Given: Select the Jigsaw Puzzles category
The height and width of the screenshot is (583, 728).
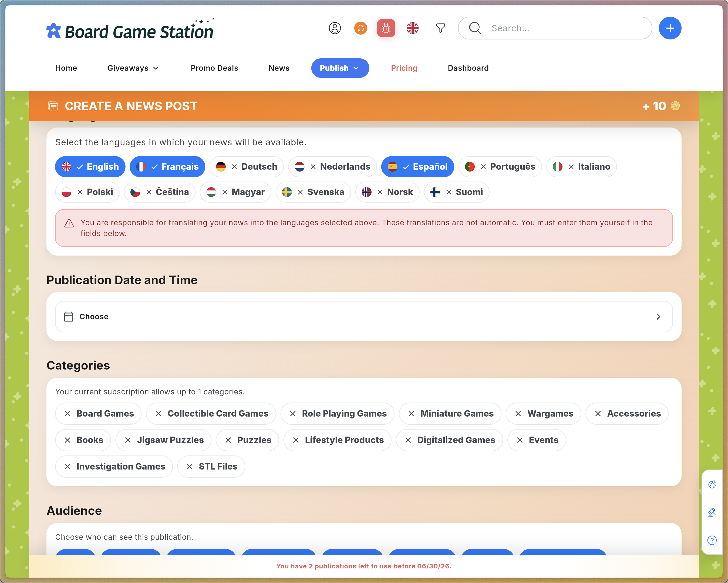Looking at the screenshot, I should click(x=163, y=440).
